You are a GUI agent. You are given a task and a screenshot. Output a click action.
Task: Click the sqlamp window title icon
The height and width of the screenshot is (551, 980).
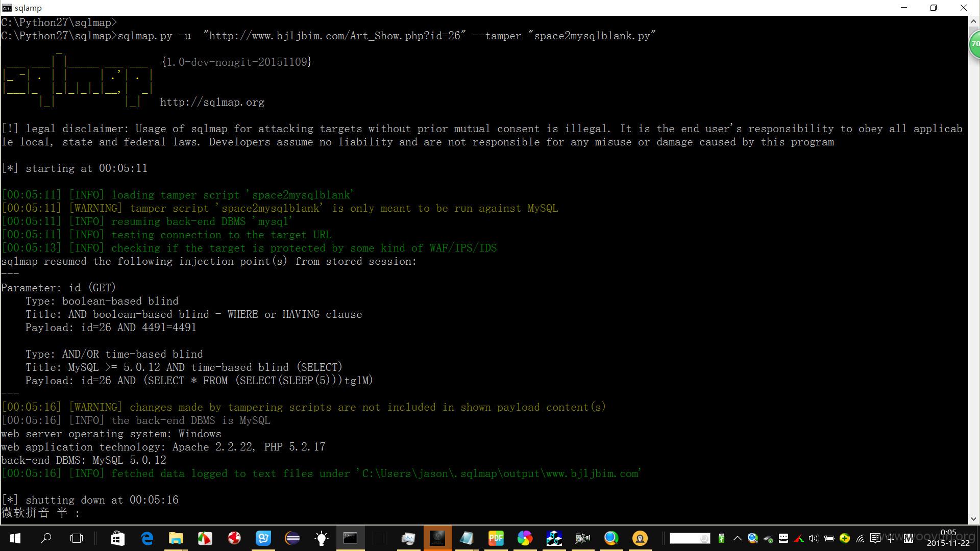(7, 8)
